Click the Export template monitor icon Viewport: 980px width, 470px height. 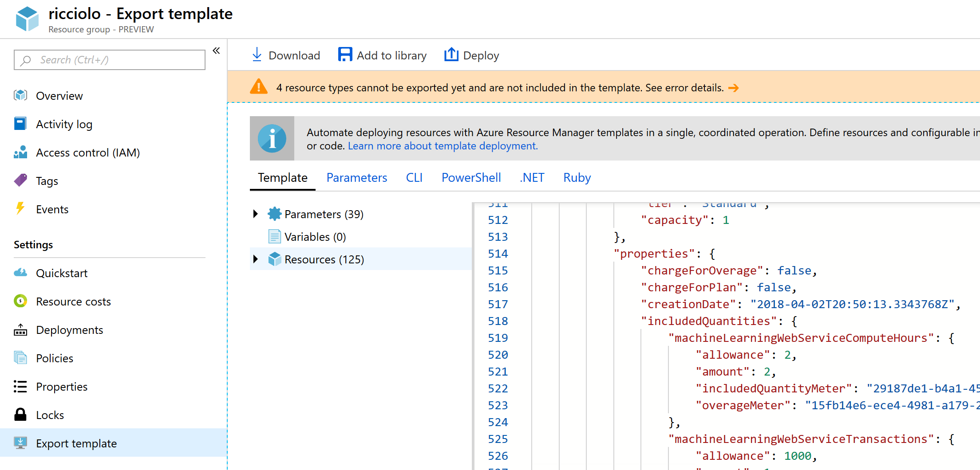(20, 443)
